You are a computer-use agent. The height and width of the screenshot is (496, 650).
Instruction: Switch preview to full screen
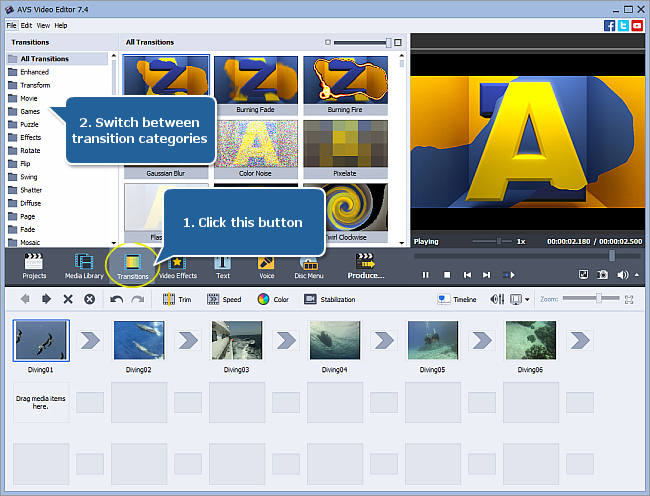click(583, 275)
